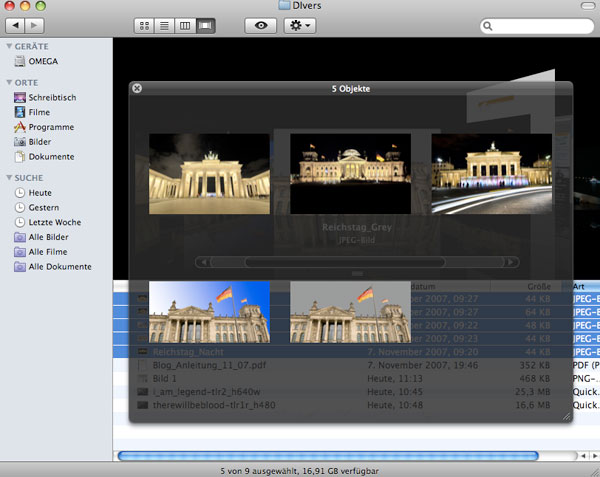Switch to icon view
This screenshot has height=477, width=600.
(144, 26)
